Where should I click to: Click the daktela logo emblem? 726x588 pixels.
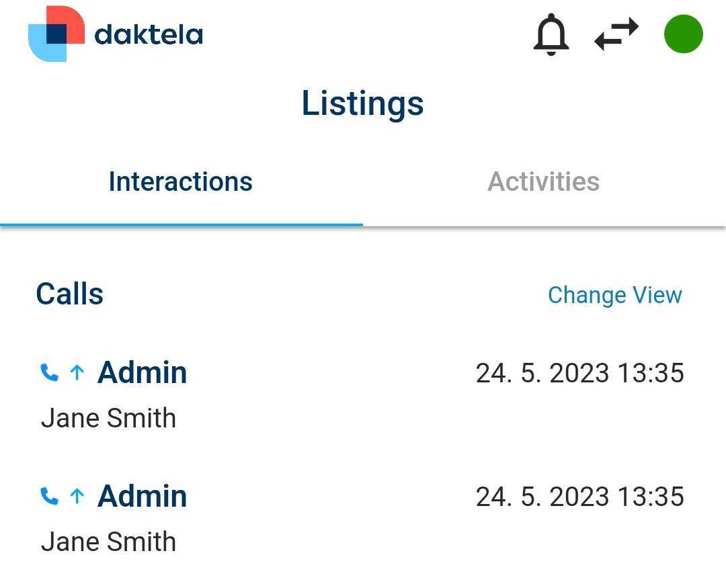(56, 34)
